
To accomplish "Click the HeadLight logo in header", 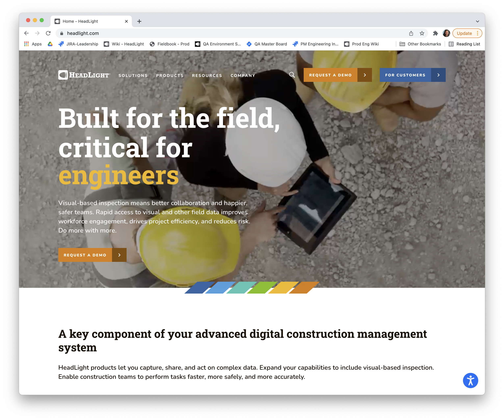I will 84,75.
